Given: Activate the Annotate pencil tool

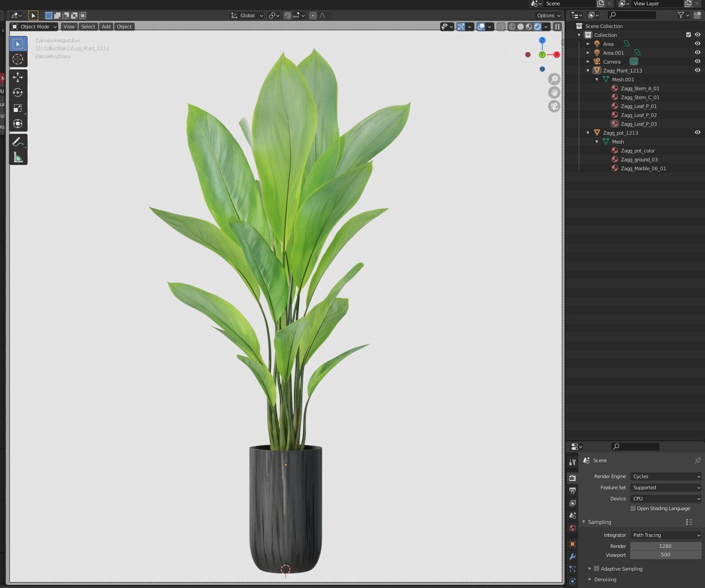Looking at the screenshot, I should [x=18, y=142].
